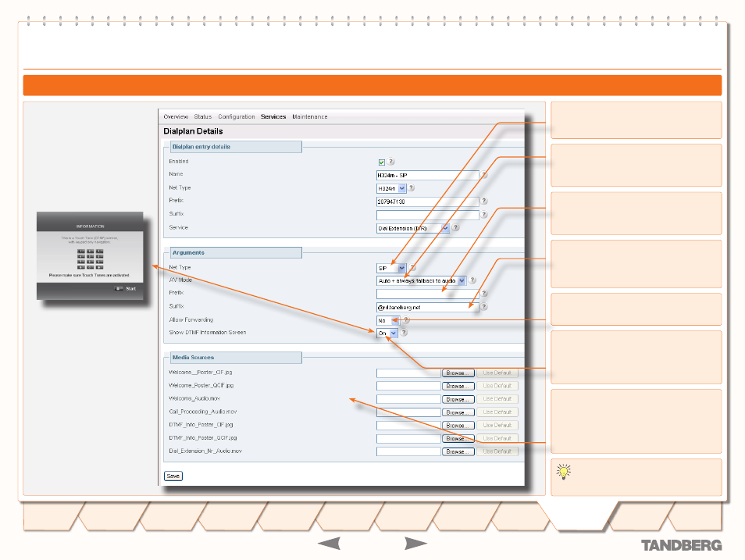Click Use Default for Call_Proceeding_Audio.mov
The height and width of the screenshot is (560, 745).
pyautogui.click(x=497, y=412)
